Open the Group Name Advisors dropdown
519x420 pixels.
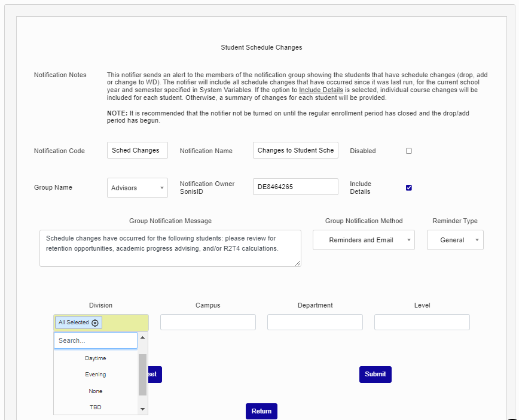[x=138, y=188]
